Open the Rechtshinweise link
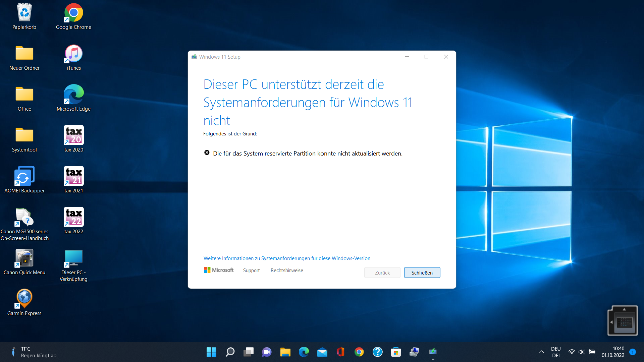The image size is (644, 362). tap(287, 270)
